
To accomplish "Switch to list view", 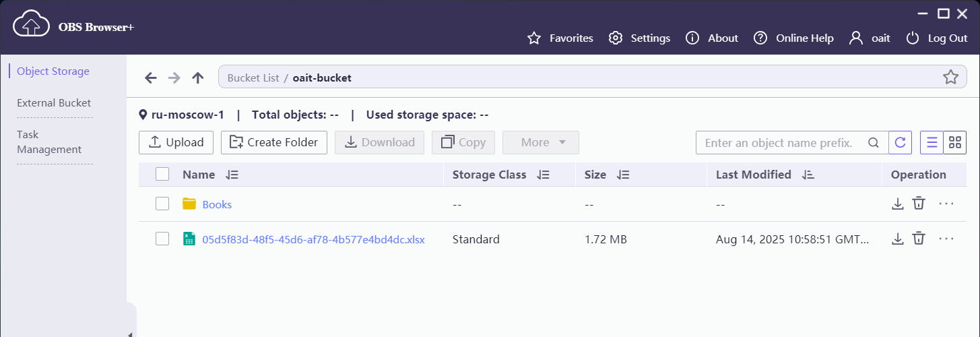I will [x=932, y=143].
